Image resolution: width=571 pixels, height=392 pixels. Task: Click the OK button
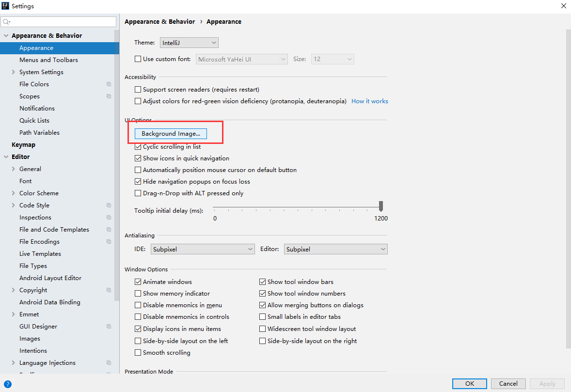(x=469, y=384)
